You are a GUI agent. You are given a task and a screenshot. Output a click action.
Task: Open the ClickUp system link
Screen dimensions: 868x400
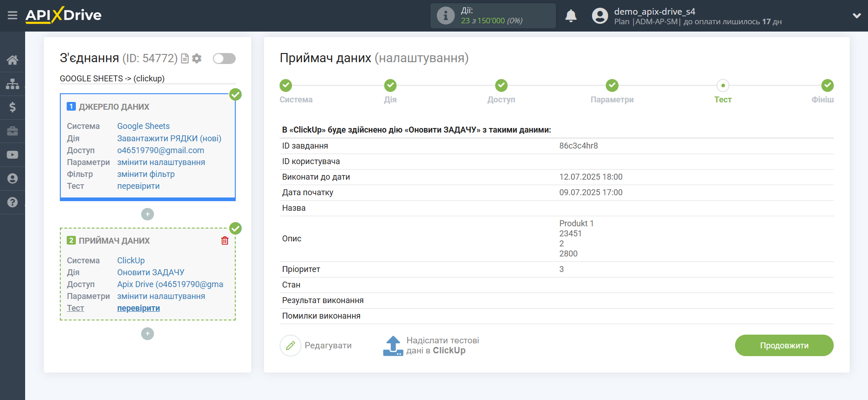(x=131, y=261)
